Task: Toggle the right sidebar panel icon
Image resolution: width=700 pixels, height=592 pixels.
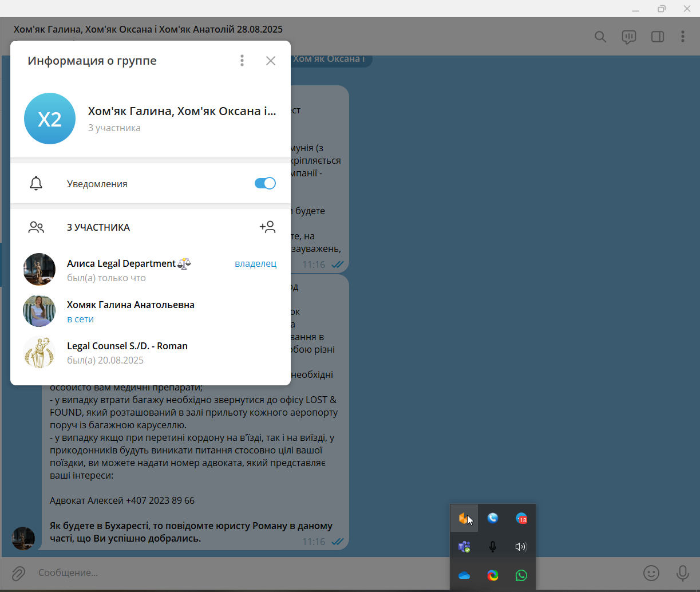Action: 658,37
